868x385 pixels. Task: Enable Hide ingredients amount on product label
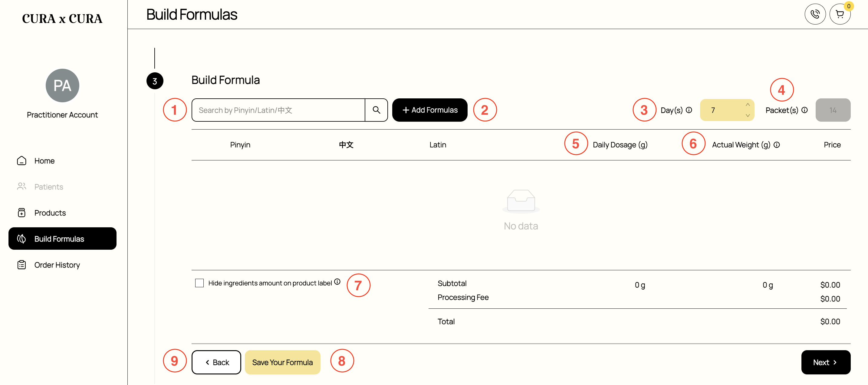(199, 283)
